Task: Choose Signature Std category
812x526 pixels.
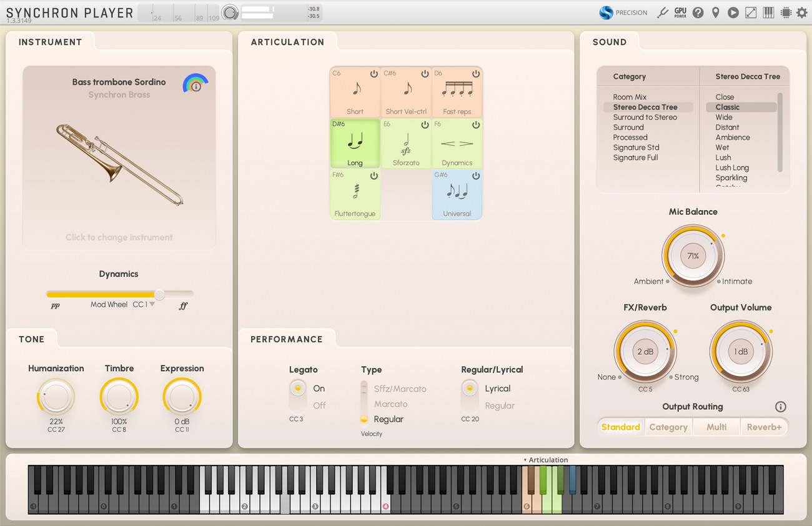Action: click(636, 147)
